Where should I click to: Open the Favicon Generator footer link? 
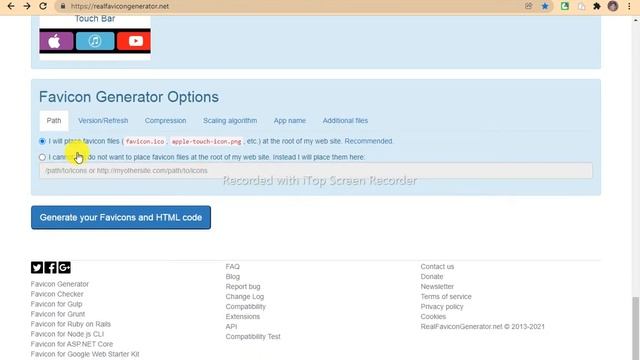tap(60, 284)
